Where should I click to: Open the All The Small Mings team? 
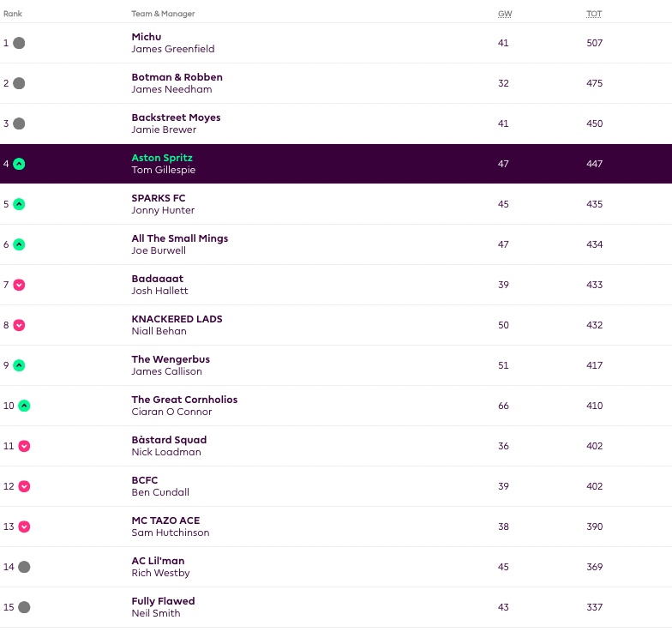pos(180,238)
